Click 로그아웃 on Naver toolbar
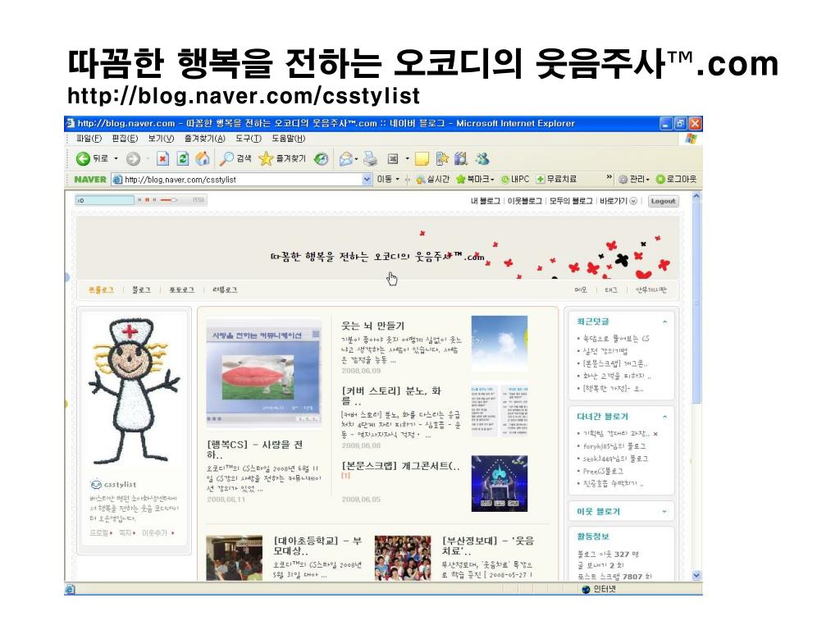This screenshot has height=630, width=840. point(676,179)
